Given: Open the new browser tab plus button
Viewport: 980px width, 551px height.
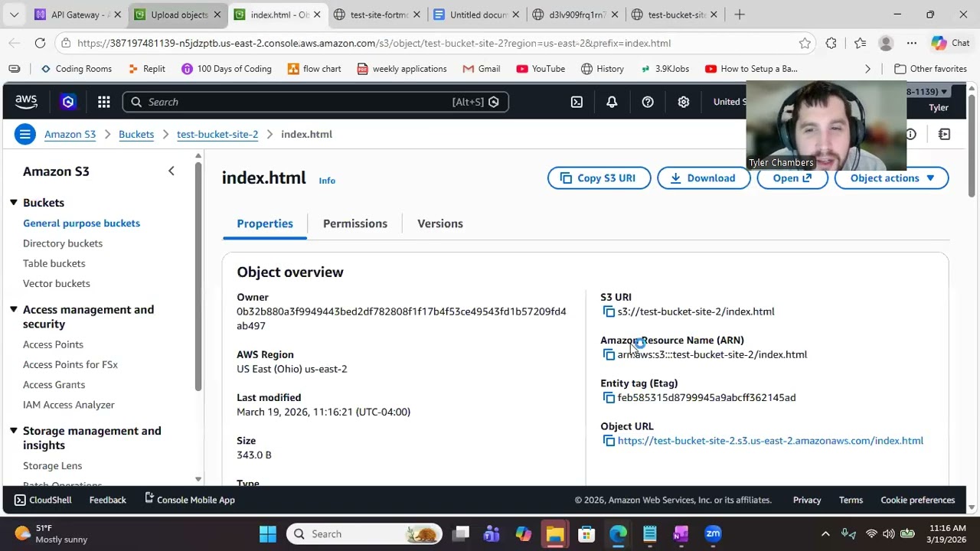Looking at the screenshot, I should point(740,15).
